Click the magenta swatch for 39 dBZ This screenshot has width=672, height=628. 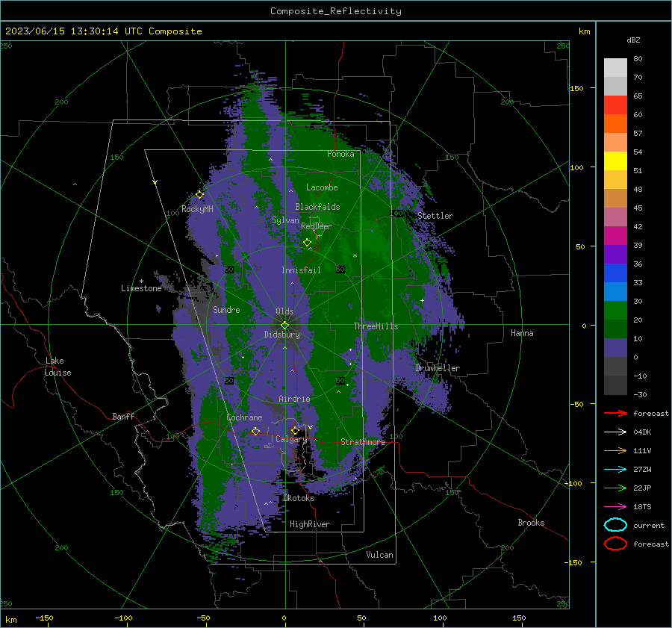click(615, 236)
